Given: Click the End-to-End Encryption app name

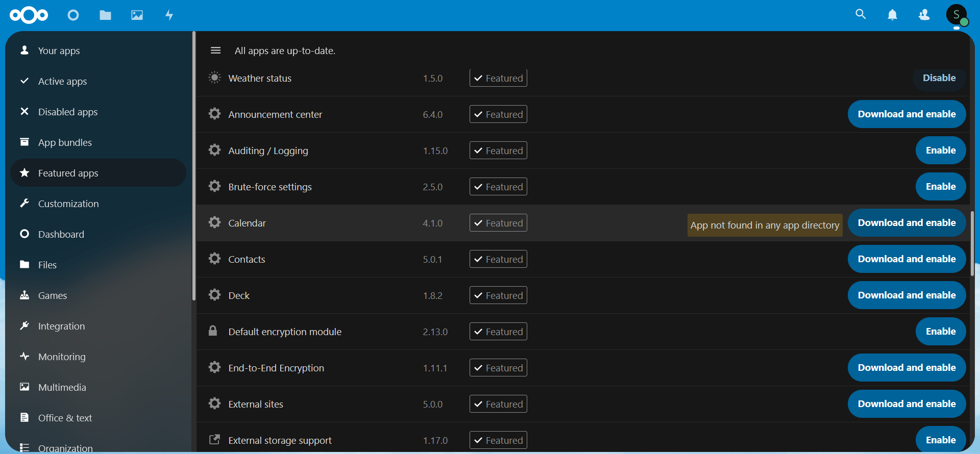Looking at the screenshot, I should pos(276,368).
